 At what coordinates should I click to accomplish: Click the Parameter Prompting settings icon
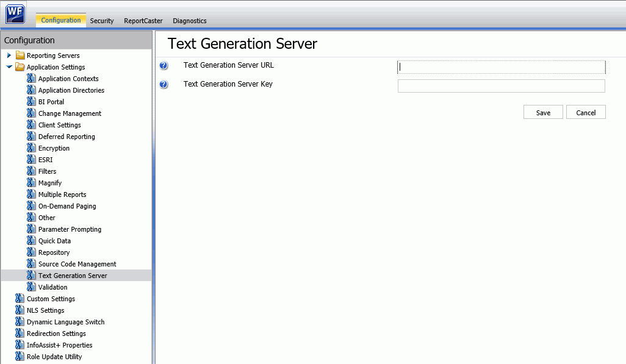[x=31, y=229]
